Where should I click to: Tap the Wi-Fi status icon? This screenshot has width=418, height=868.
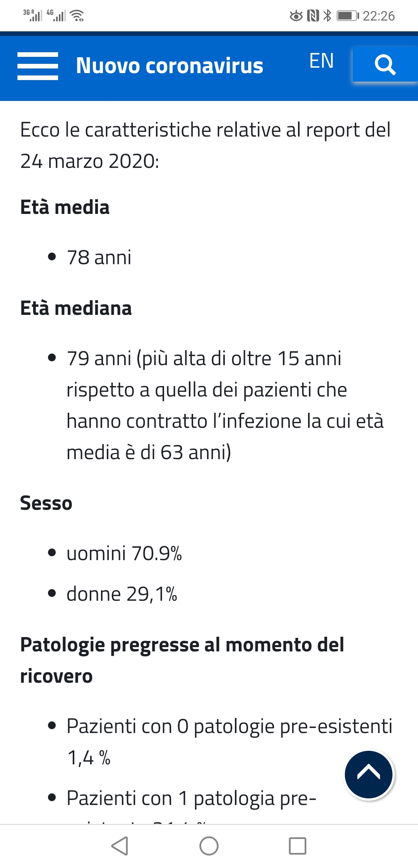pos(78,16)
